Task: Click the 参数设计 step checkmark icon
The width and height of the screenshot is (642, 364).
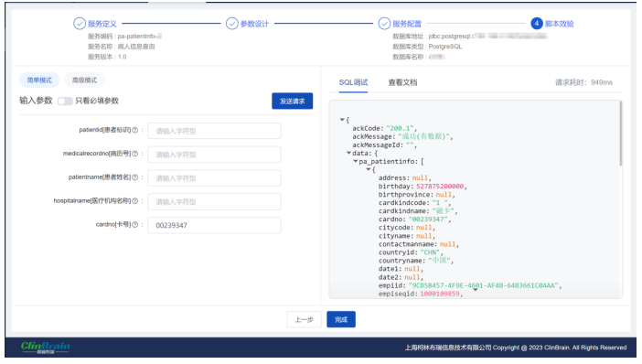Action: pyautogui.click(x=231, y=24)
